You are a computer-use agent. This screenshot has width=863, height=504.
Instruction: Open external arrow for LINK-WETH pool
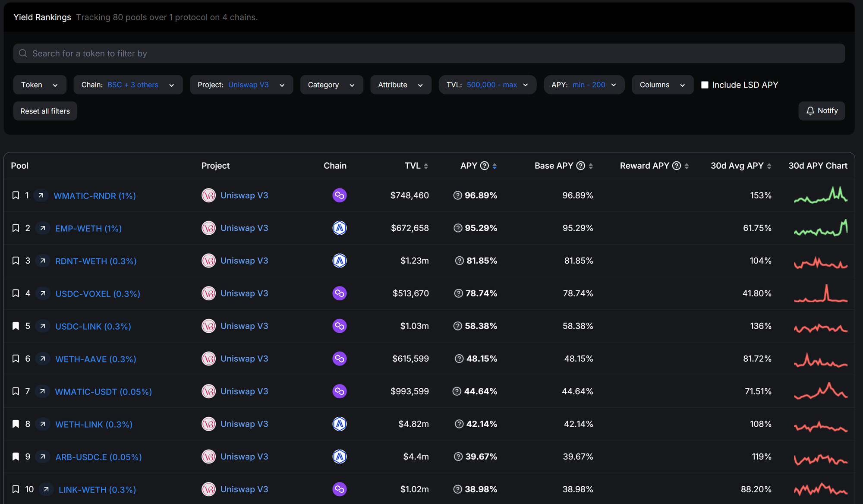(46, 489)
